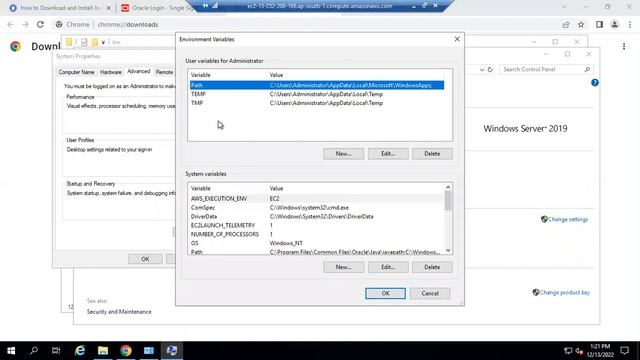Click the taskbar volume icon
The image size is (640, 360).
point(579,351)
